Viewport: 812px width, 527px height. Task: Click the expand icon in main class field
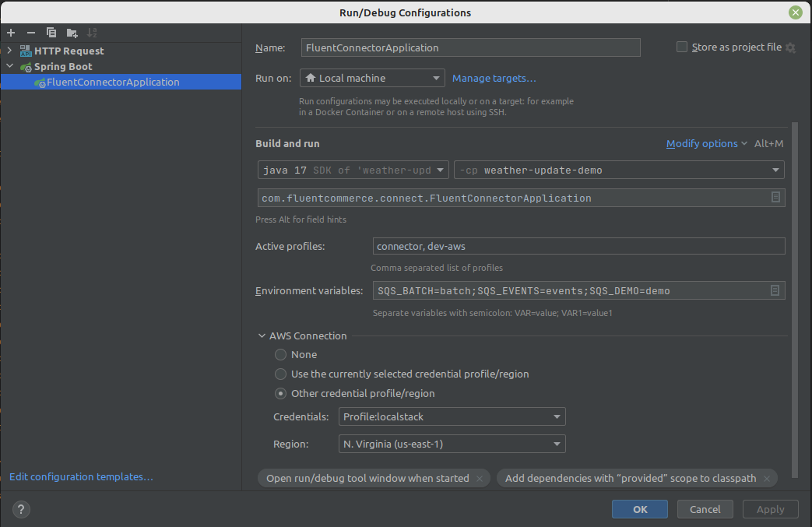775,198
